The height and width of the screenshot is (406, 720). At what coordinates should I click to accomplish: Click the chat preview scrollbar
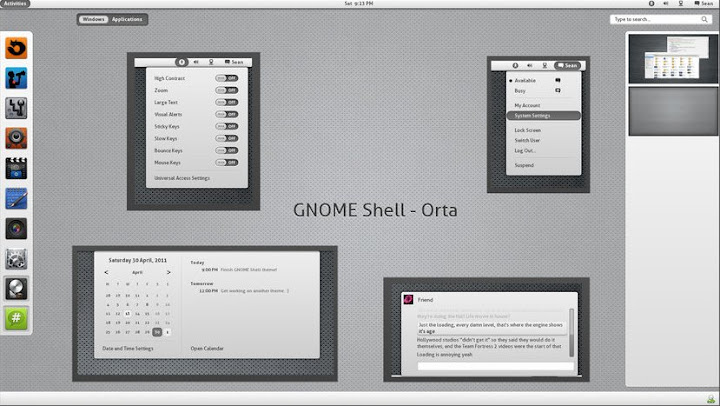tap(572, 332)
